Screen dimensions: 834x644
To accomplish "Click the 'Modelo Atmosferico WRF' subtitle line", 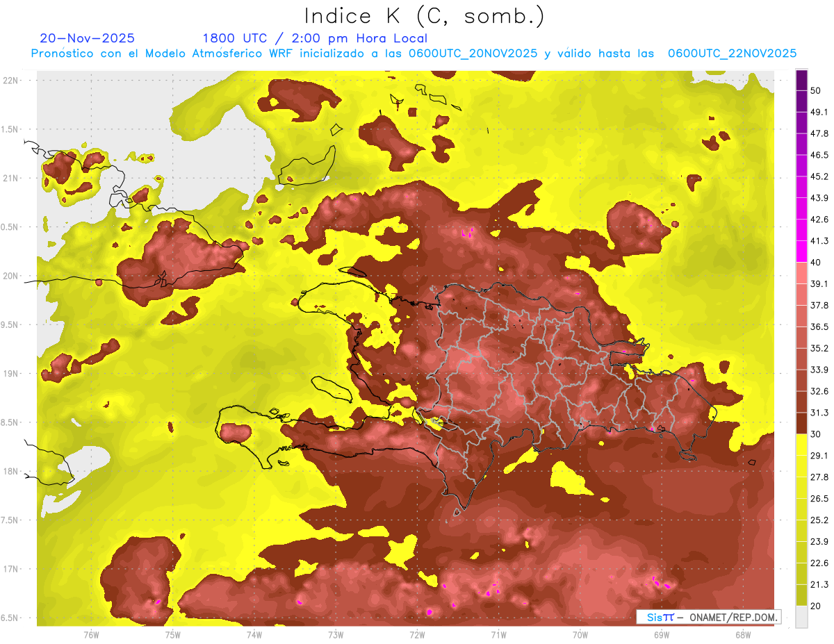I will click(x=414, y=53).
